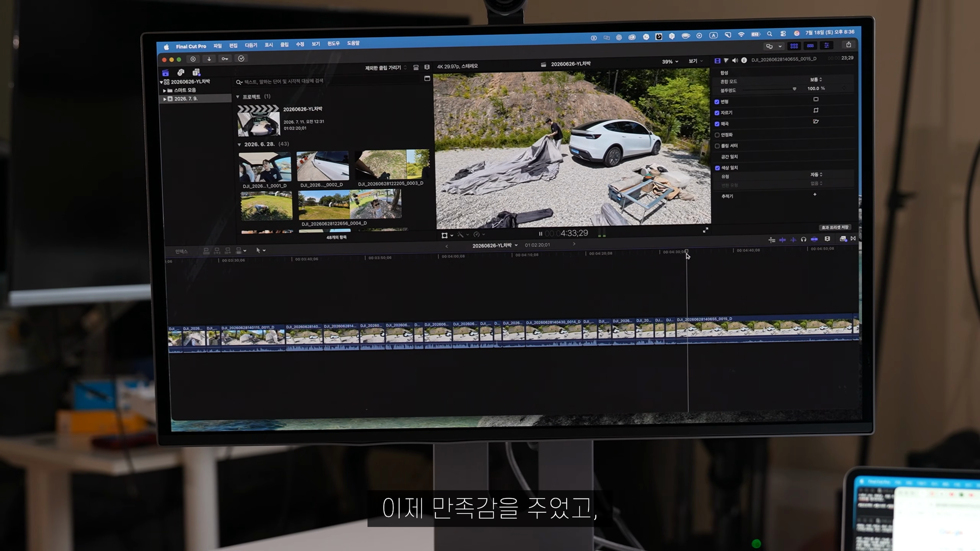The height and width of the screenshot is (551, 980).
Task: Collapse the 프로젝트 section triangle
Action: [x=237, y=97]
